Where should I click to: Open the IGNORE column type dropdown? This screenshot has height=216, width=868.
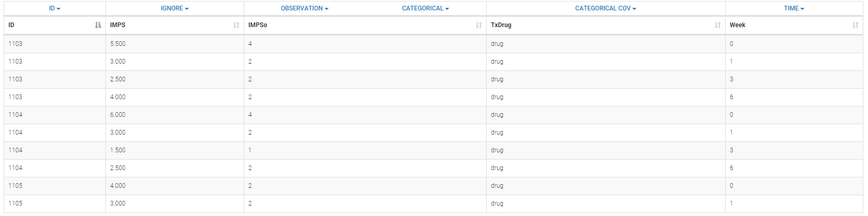[x=175, y=8]
